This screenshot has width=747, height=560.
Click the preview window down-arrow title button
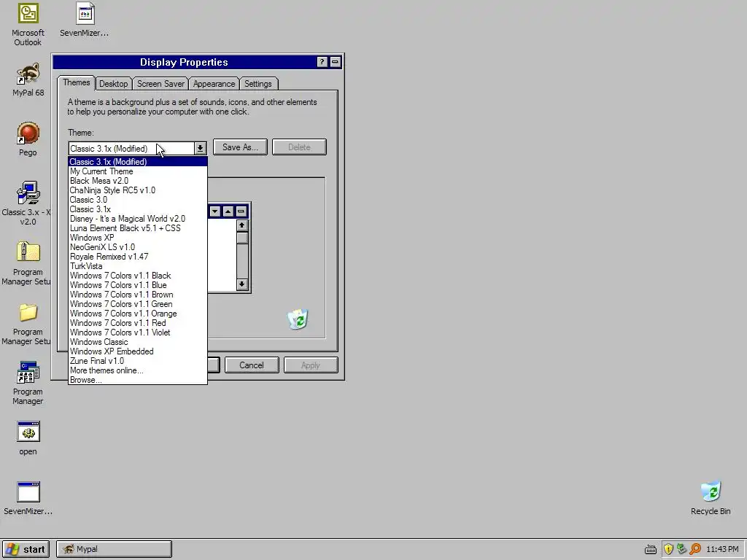point(215,211)
